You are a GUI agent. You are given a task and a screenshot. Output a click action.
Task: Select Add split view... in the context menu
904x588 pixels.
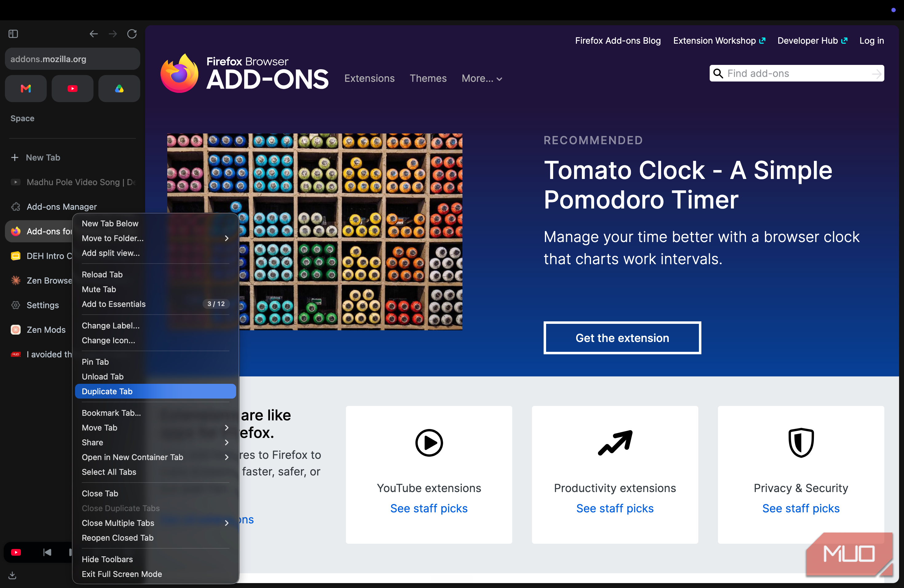coord(156,253)
